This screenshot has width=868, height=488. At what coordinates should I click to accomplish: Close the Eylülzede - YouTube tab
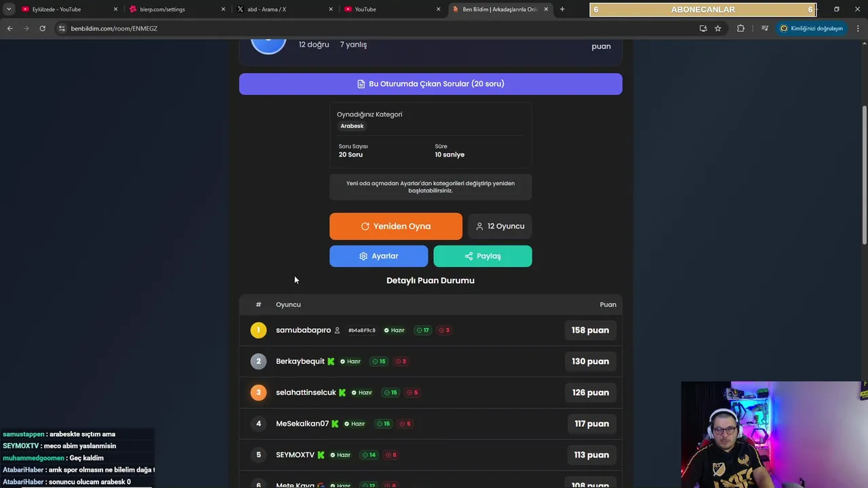pos(115,9)
